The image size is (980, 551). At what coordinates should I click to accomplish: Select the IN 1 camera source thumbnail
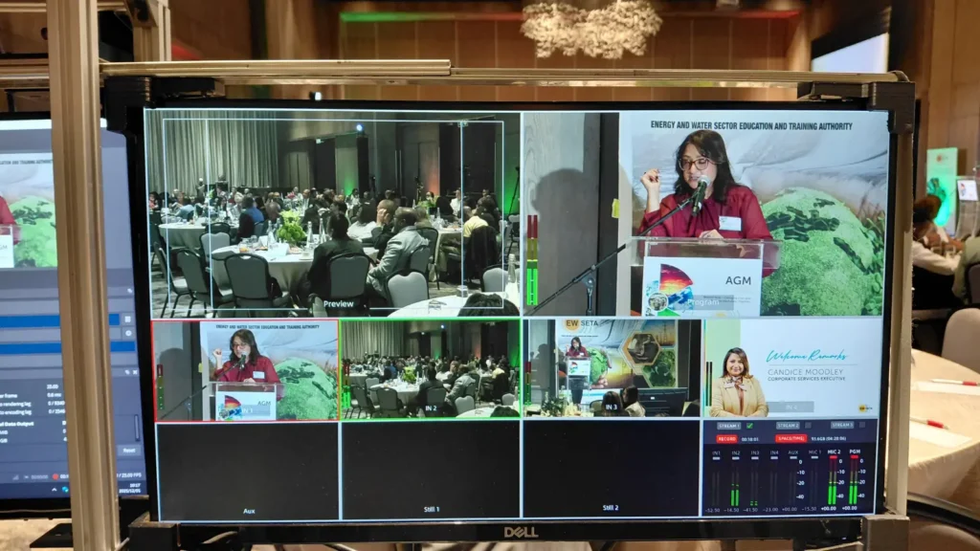[x=246, y=370]
